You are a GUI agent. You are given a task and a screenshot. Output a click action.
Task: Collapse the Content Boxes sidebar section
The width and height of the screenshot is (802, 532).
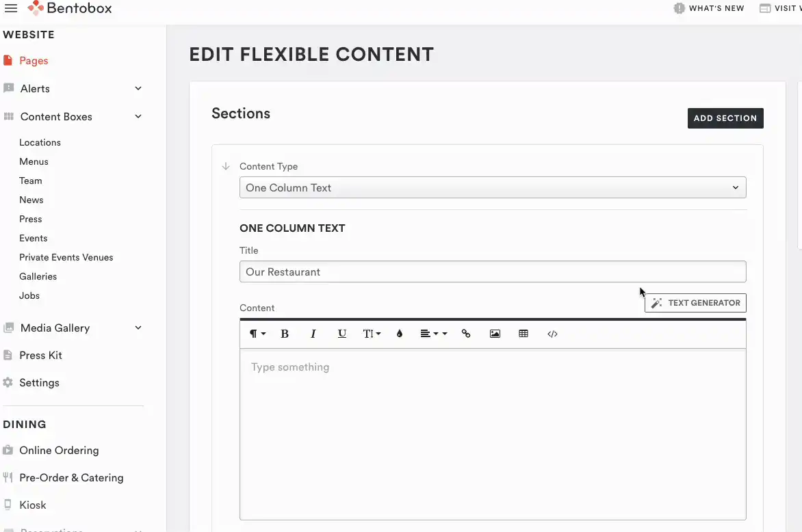point(138,117)
